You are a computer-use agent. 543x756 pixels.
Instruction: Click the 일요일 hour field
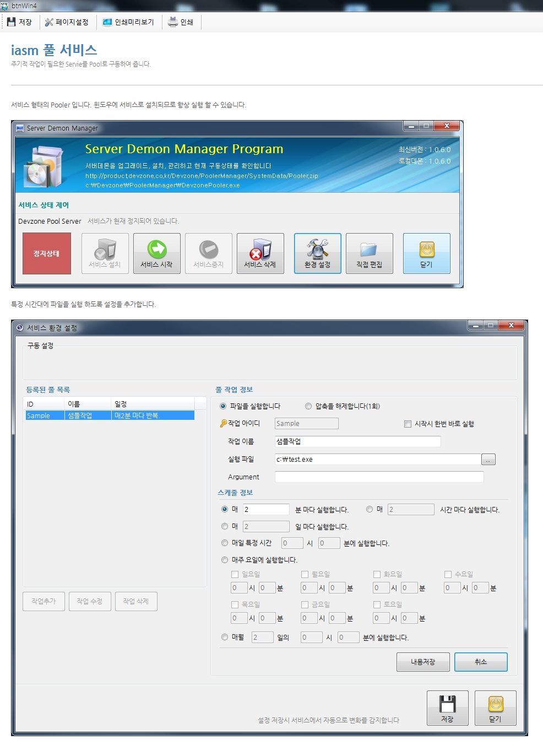point(239,588)
